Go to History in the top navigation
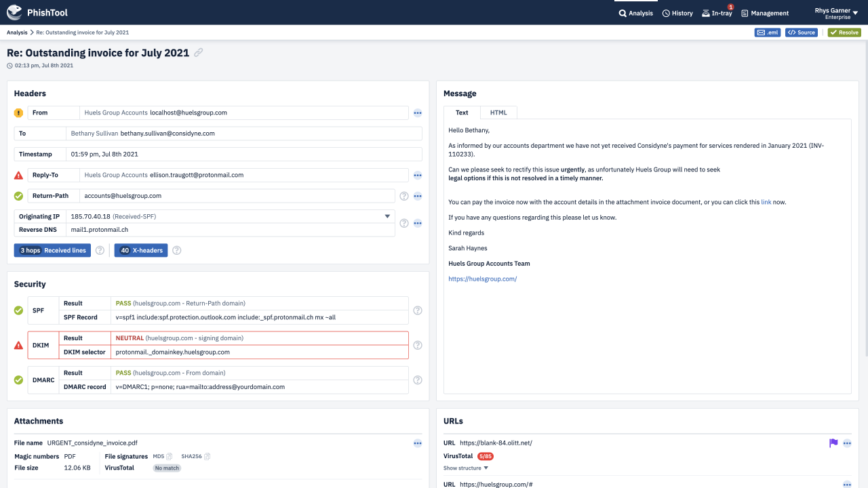This screenshot has height=488, width=868. click(677, 13)
